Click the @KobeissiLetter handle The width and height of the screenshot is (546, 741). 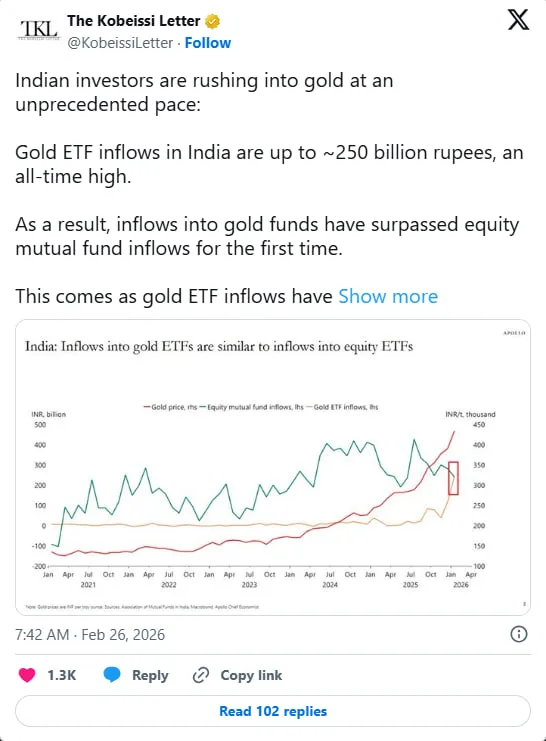tap(120, 43)
